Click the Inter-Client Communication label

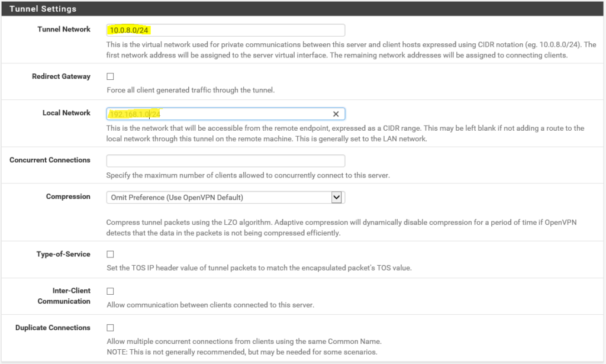tap(64, 296)
